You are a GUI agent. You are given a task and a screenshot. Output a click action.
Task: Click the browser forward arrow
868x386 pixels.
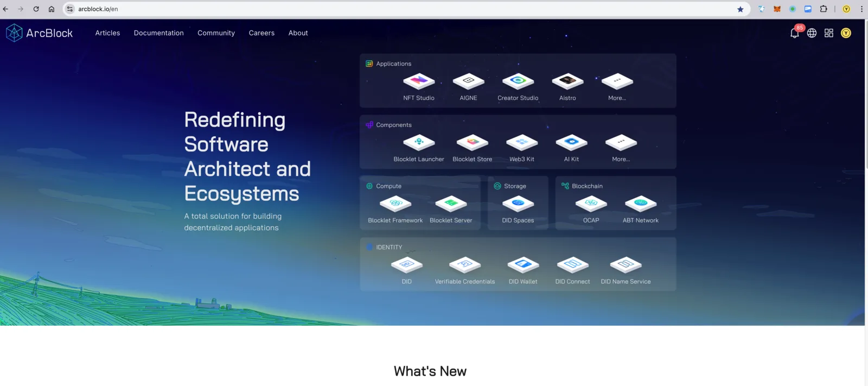pos(21,9)
